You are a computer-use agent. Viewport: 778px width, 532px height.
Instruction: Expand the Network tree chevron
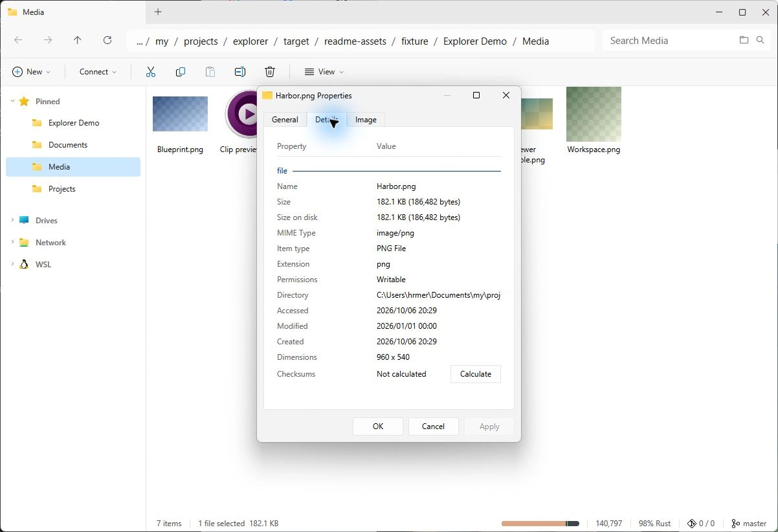click(x=12, y=243)
